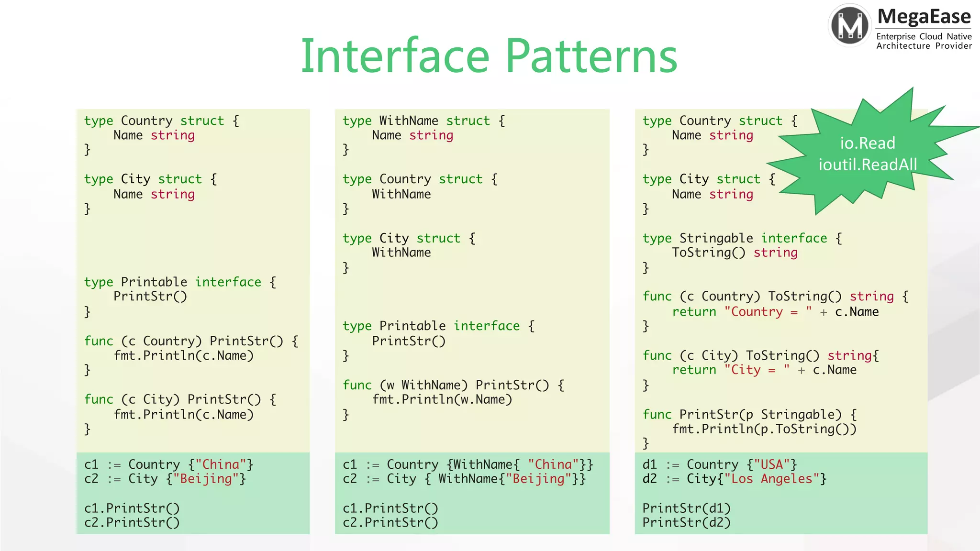Click the "Los Angeles" string literal
Image resolution: width=980 pixels, height=551 pixels.
tap(771, 479)
